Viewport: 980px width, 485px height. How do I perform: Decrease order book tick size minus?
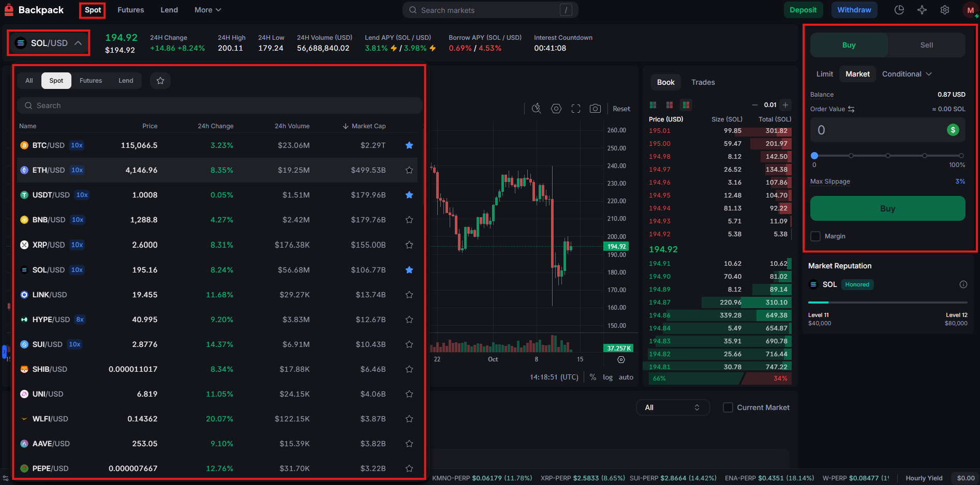[x=755, y=105]
